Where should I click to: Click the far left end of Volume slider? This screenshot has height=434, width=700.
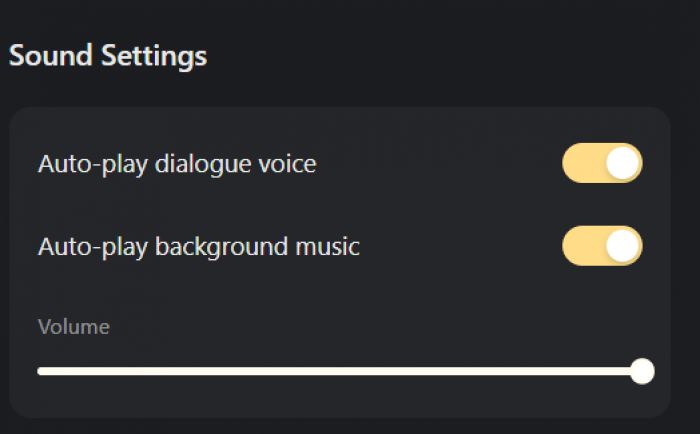[x=40, y=371]
